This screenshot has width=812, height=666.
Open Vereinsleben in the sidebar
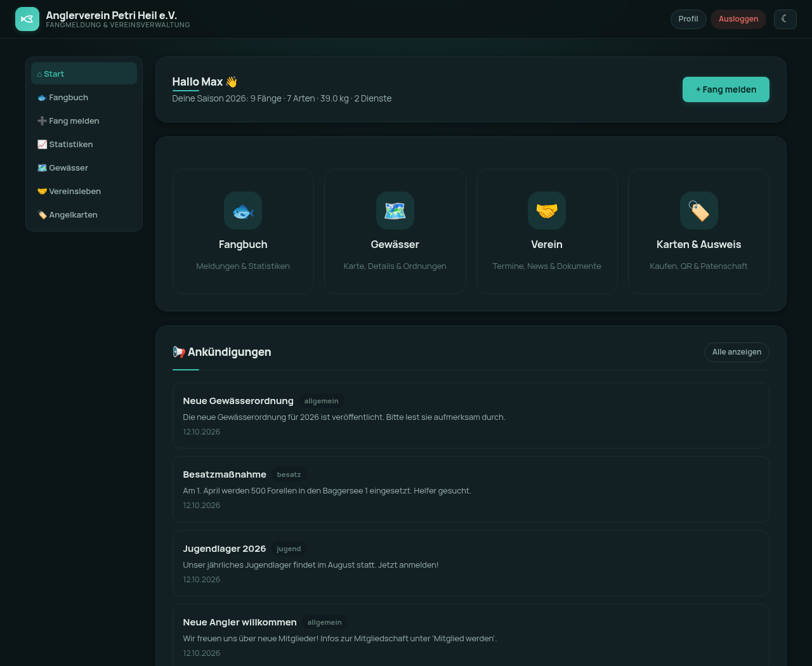(x=84, y=191)
